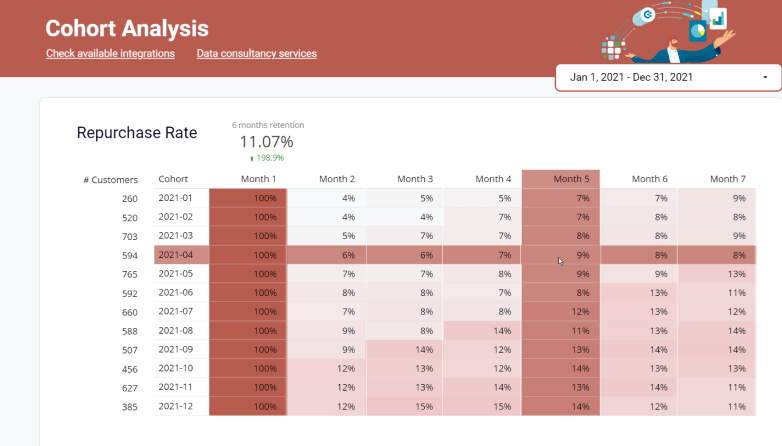Sort by the Cohort column header

(x=173, y=179)
